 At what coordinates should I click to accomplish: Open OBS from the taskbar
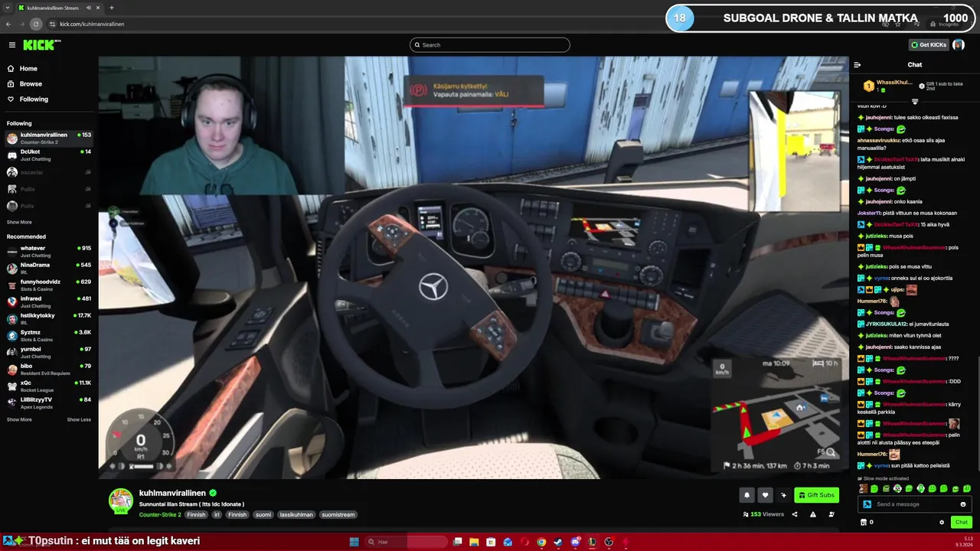(609, 542)
